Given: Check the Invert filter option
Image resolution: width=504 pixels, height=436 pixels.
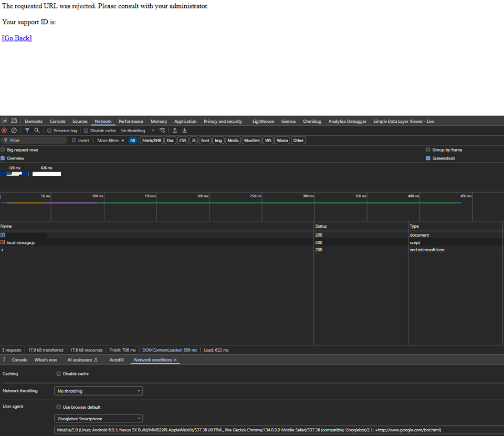Looking at the screenshot, I should click(x=74, y=141).
